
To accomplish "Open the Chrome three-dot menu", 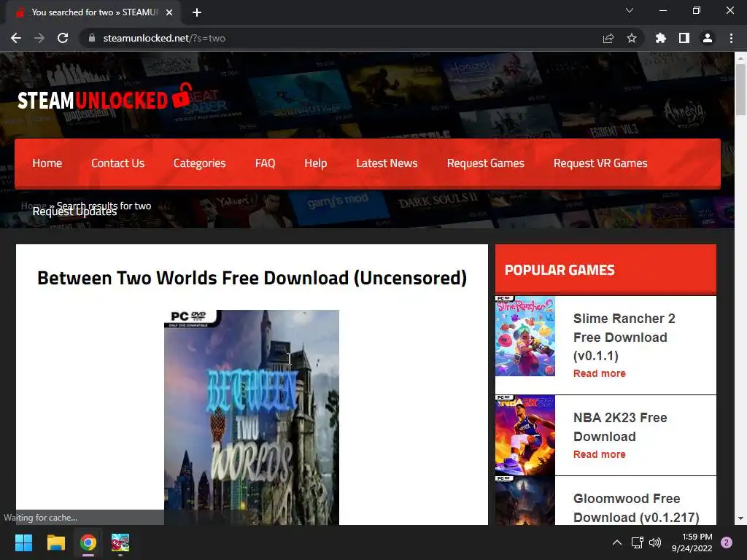I will click(731, 38).
